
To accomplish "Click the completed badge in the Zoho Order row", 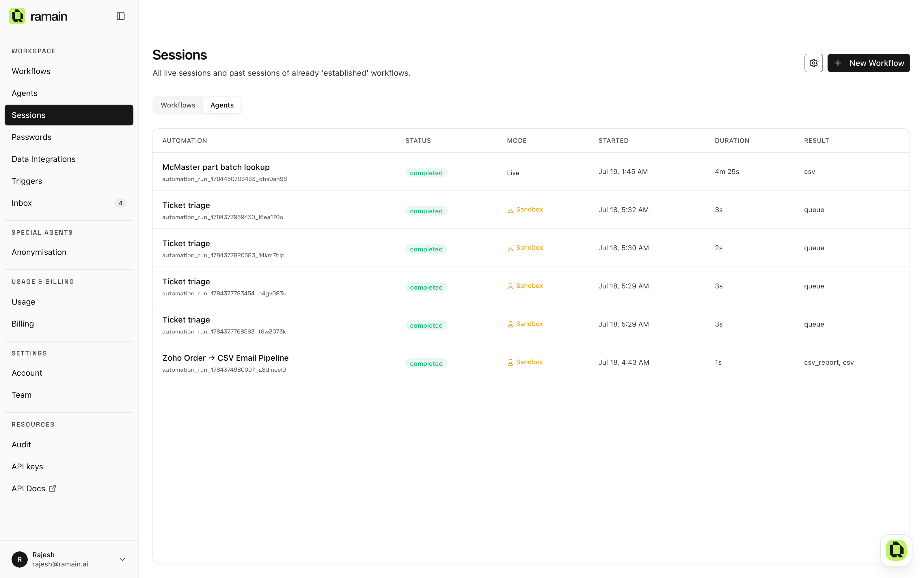I will point(426,364).
